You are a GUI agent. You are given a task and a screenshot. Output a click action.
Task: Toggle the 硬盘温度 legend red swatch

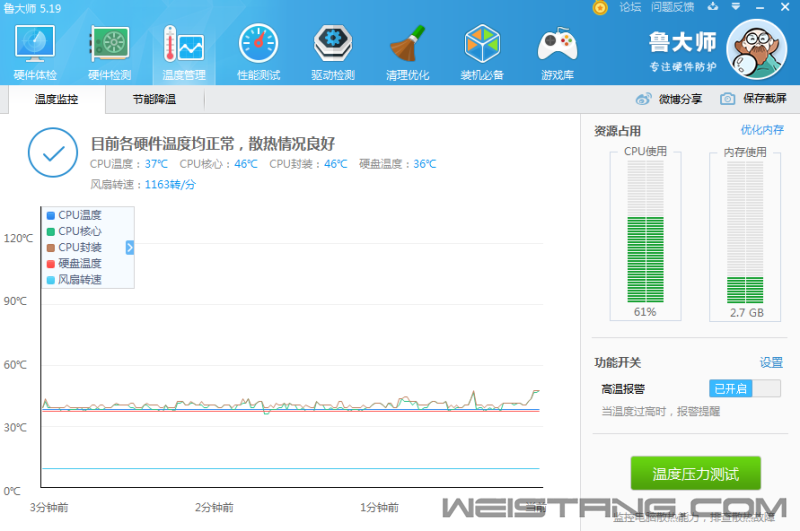[51, 264]
